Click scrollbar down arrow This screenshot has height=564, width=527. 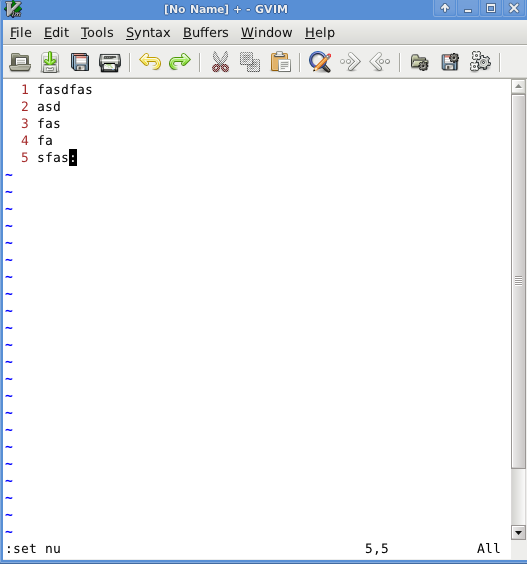(x=518, y=532)
